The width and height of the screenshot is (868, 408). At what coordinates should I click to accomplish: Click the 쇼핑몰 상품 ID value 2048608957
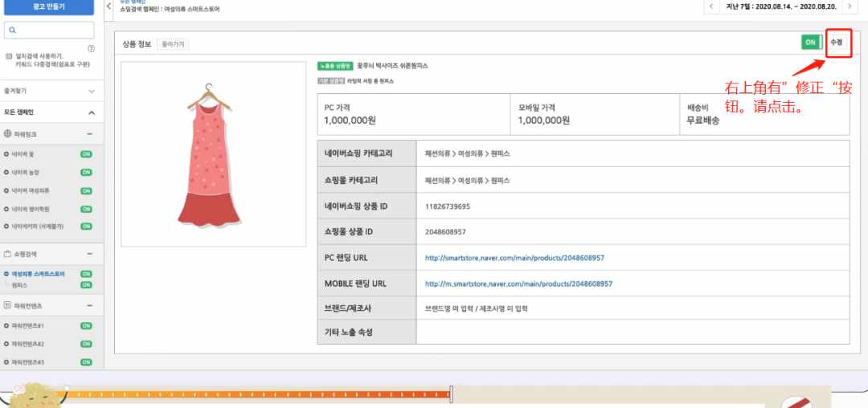pyautogui.click(x=445, y=231)
